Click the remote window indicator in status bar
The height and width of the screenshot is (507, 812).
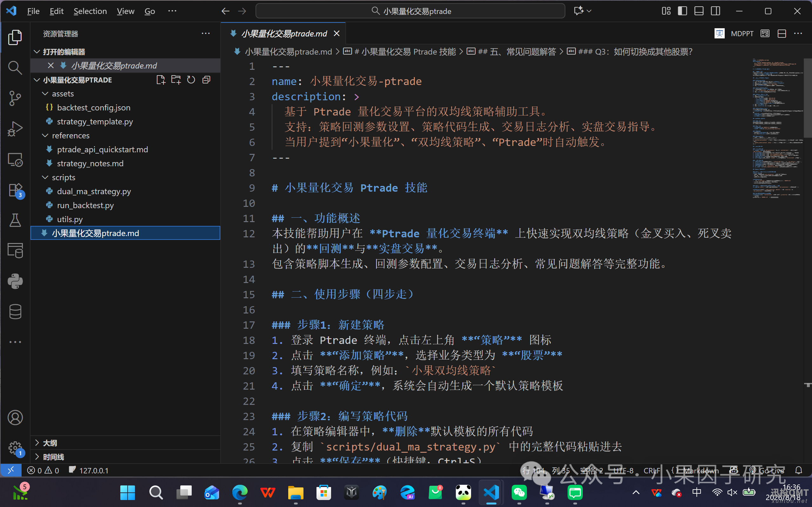pyautogui.click(x=11, y=471)
